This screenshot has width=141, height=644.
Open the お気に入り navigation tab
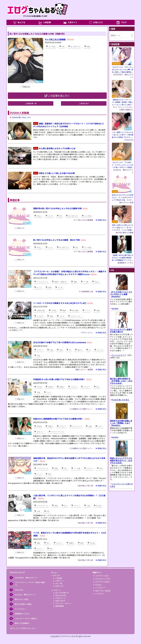96,22
